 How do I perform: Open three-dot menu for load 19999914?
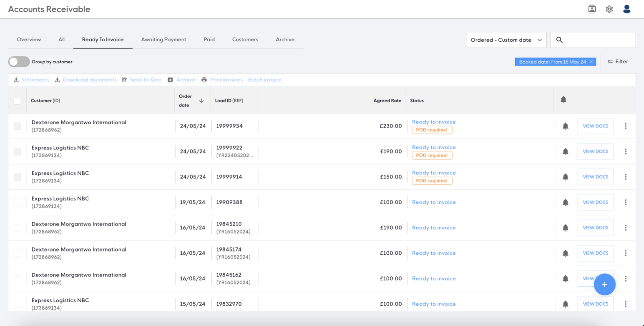(x=626, y=177)
